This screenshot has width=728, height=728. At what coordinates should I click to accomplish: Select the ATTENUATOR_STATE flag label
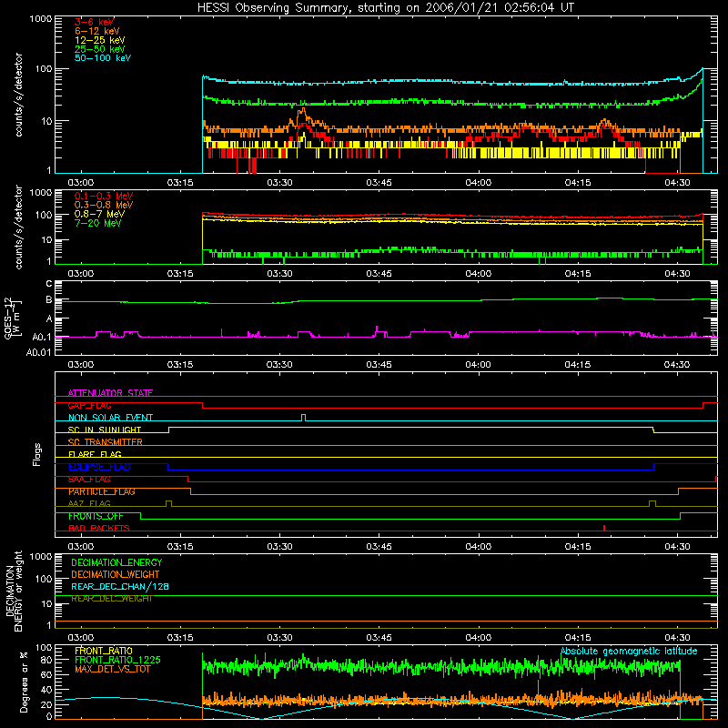(110, 393)
